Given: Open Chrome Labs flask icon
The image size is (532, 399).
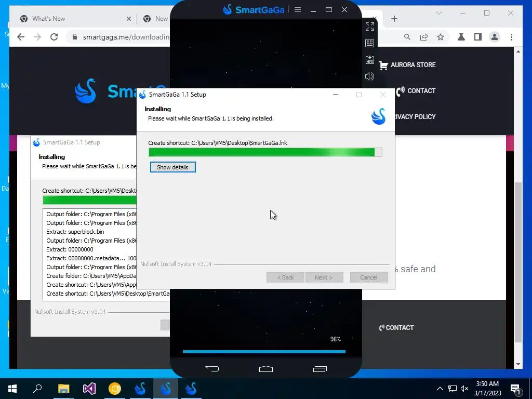Looking at the screenshot, I should [x=461, y=37].
